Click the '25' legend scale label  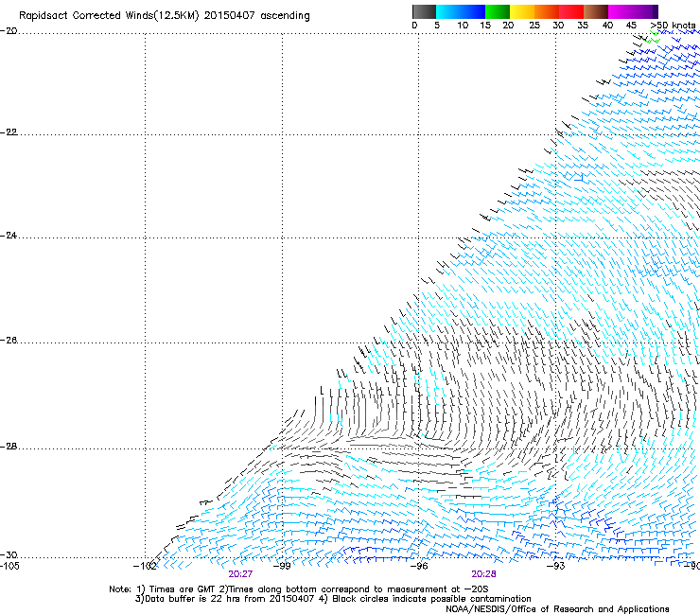tap(534, 26)
